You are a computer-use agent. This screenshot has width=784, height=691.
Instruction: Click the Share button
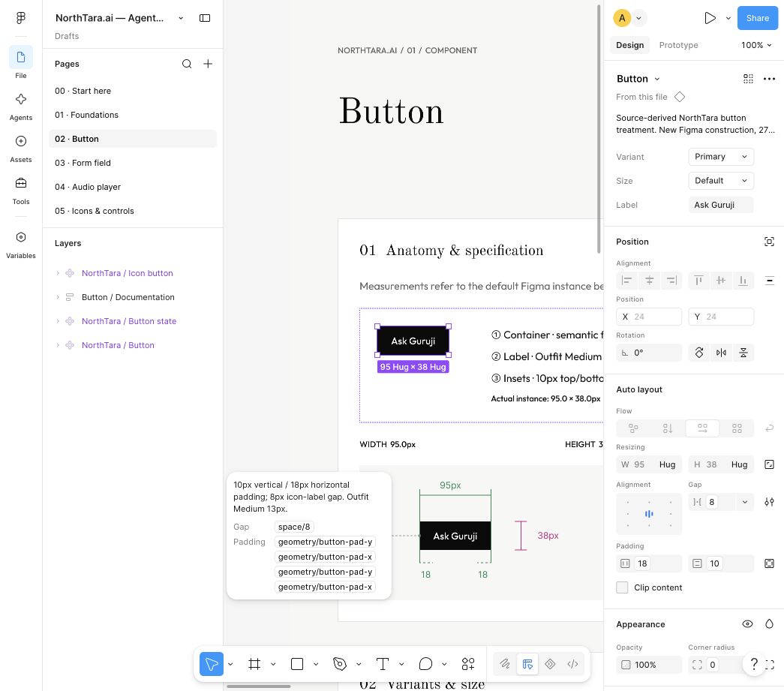(x=758, y=18)
